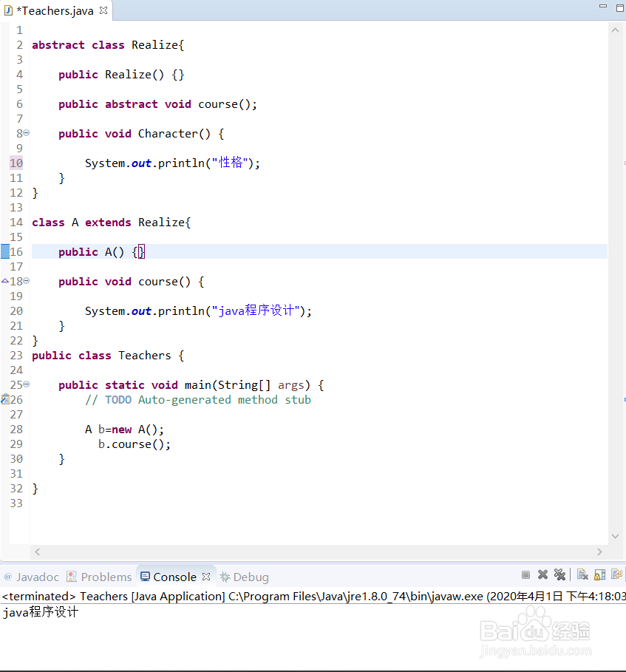Click 'public class Teachers {' declaration
Image resolution: width=626 pixels, height=672 pixels.
pos(108,356)
